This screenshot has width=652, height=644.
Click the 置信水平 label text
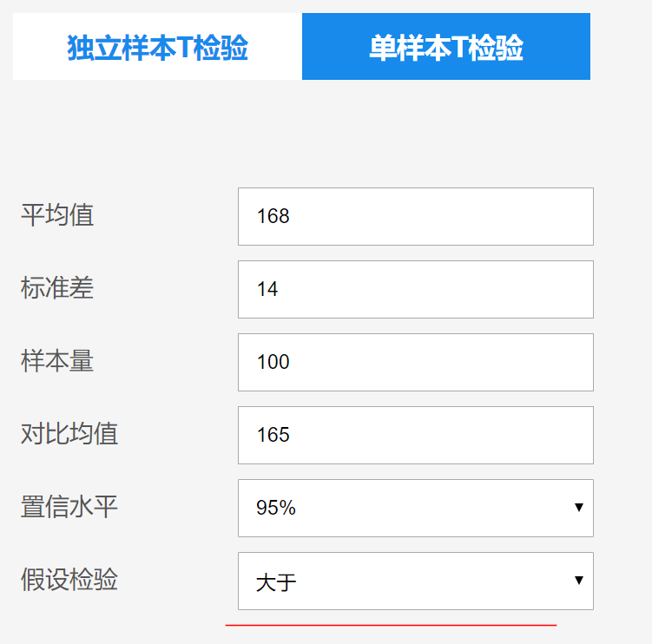point(69,507)
